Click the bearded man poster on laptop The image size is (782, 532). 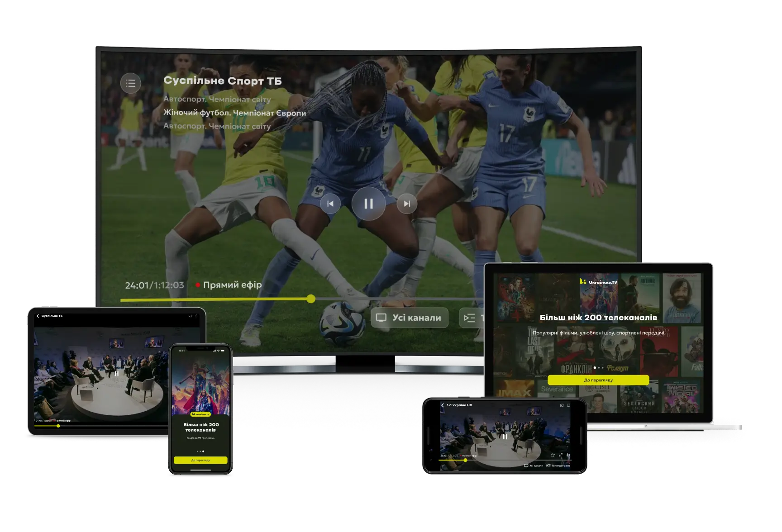tap(682, 298)
